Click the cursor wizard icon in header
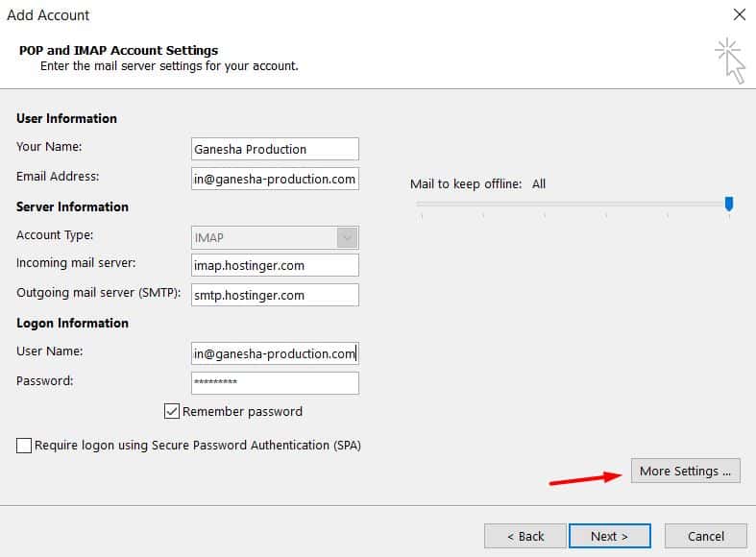 [730, 60]
